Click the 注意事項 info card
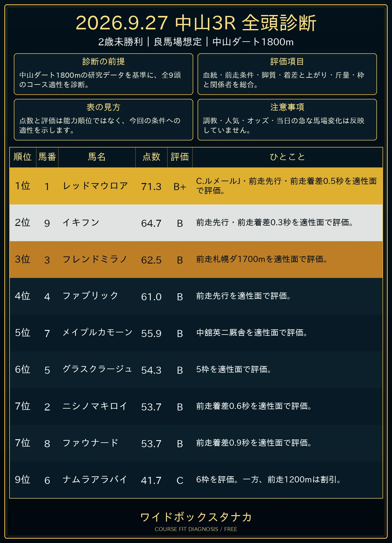Screen dimensions: 392x543 click(287, 120)
